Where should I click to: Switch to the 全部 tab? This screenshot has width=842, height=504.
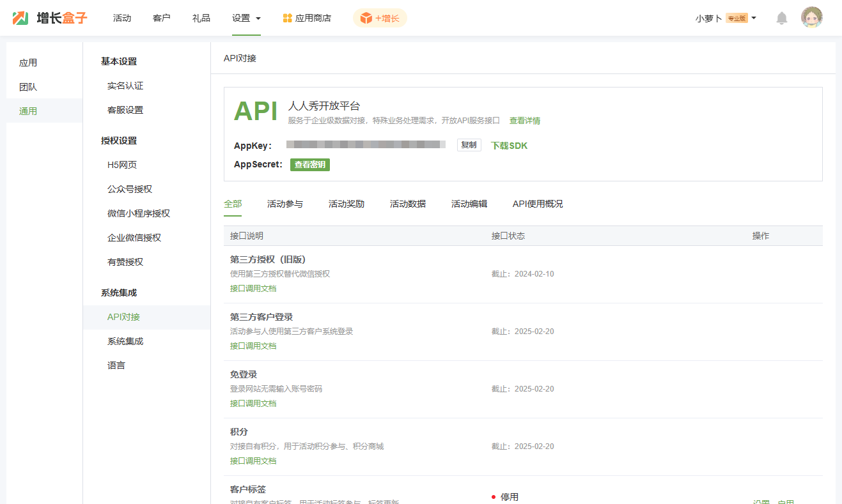click(x=233, y=204)
